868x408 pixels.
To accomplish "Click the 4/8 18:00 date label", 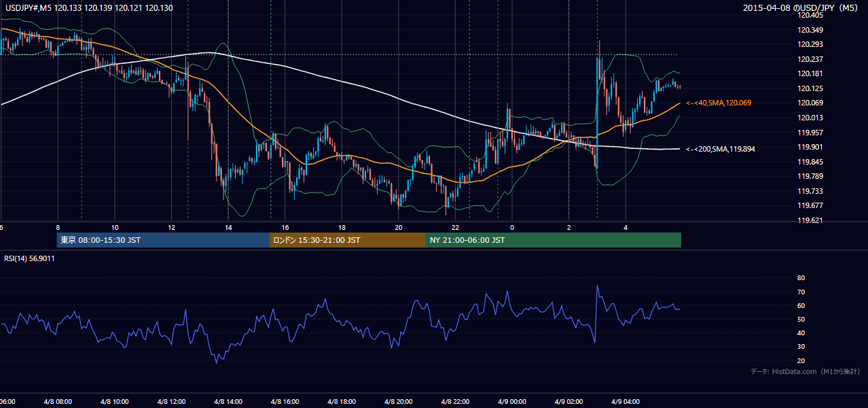I will tap(341, 402).
